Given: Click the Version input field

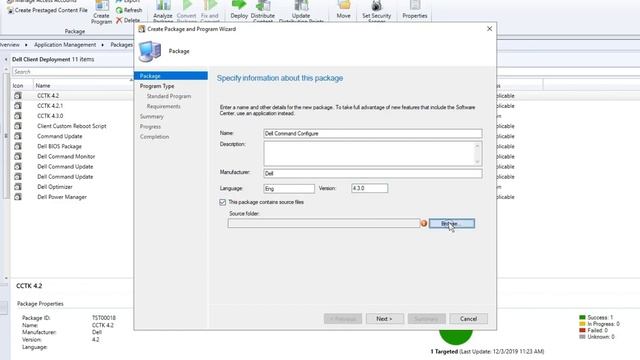Looking at the screenshot, I should (x=369, y=188).
